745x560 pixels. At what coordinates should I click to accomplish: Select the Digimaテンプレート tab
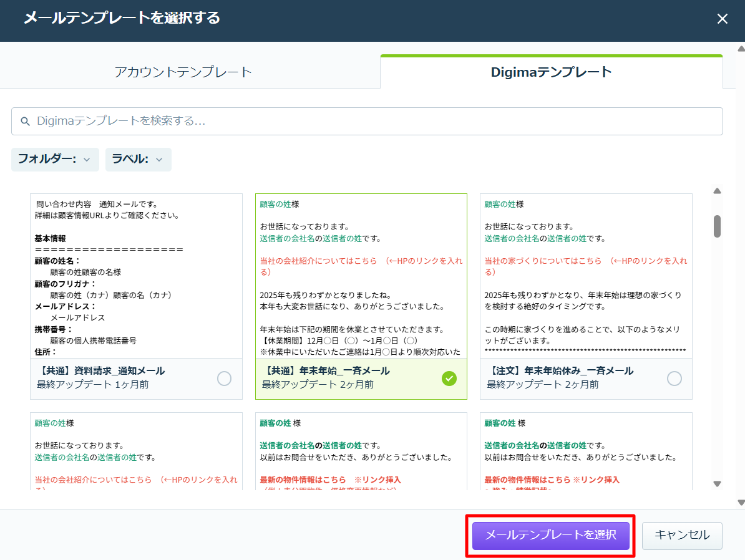[551, 72]
